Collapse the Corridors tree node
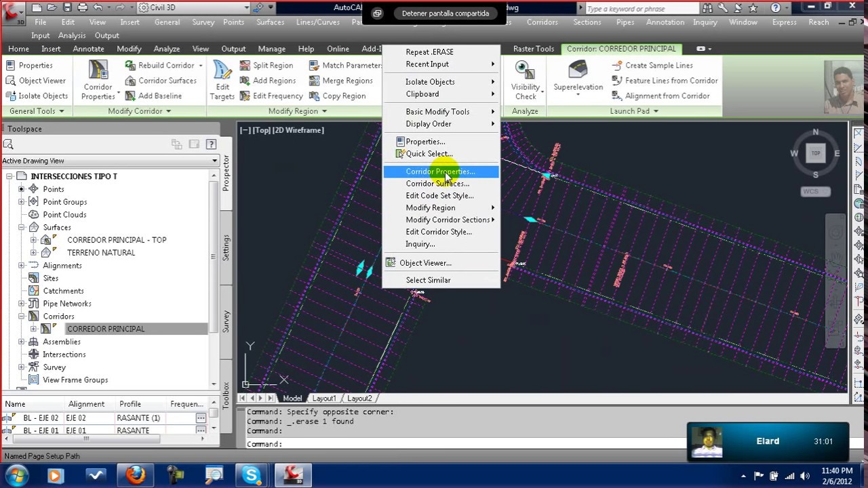This screenshot has height=488, width=868. pyautogui.click(x=21, y=317)
